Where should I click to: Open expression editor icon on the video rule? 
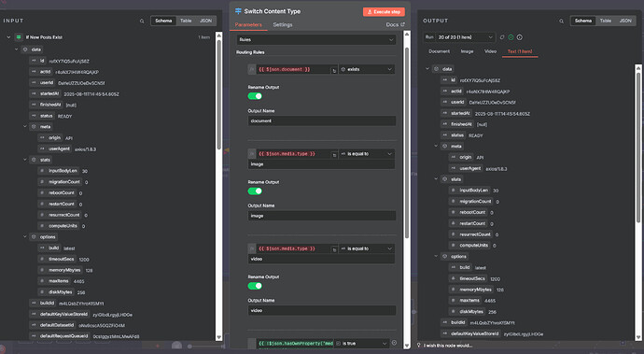point(334,250)
